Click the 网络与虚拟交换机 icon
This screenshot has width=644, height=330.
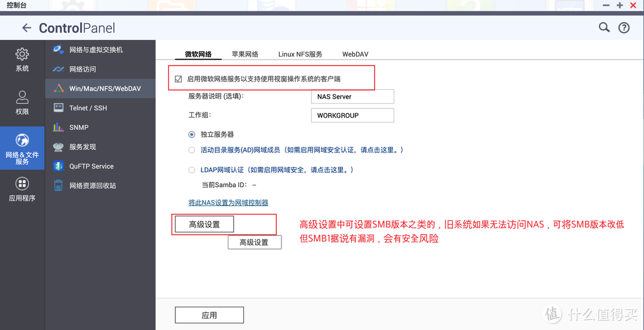point(58,49)
